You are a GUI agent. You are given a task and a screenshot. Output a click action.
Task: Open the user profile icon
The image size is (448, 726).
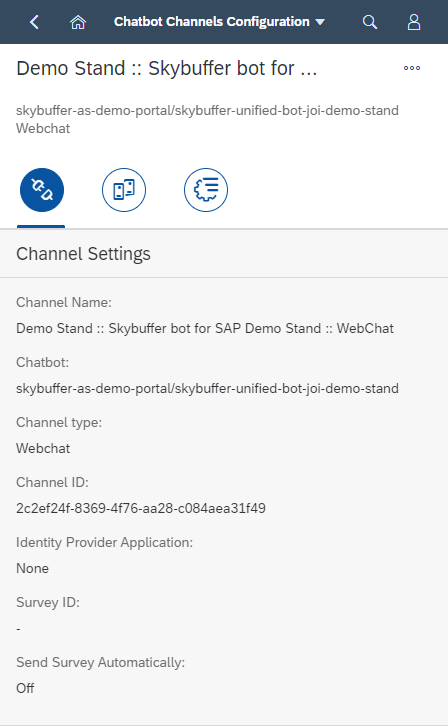(414, 22)
